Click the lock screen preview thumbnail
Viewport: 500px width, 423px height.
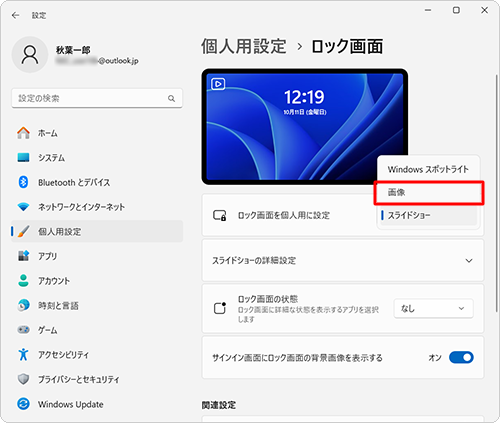point(305,127)
